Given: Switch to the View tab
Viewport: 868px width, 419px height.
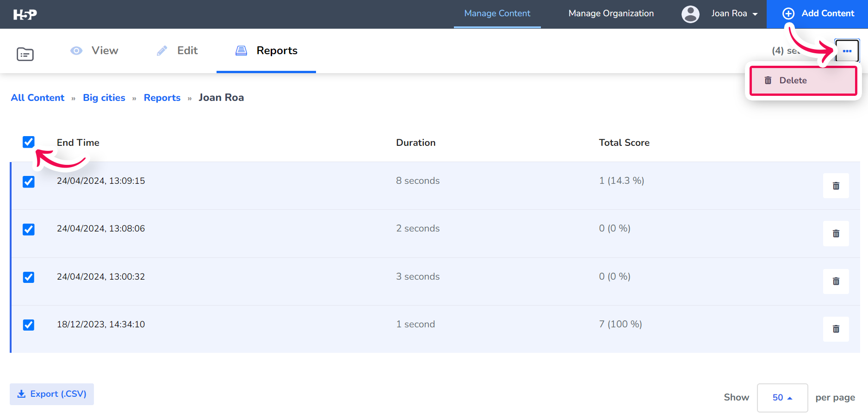Looking at the screenshot, I should click(94, 50).
